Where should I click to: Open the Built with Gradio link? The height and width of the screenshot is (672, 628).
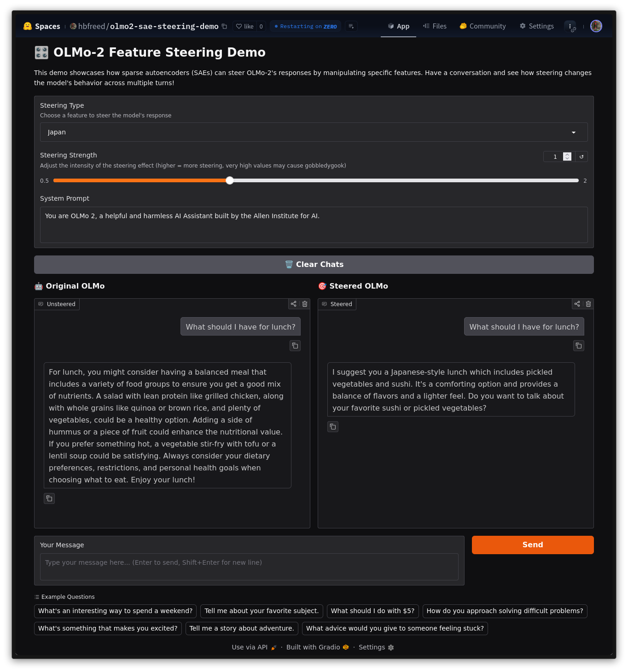coord(318,647)
